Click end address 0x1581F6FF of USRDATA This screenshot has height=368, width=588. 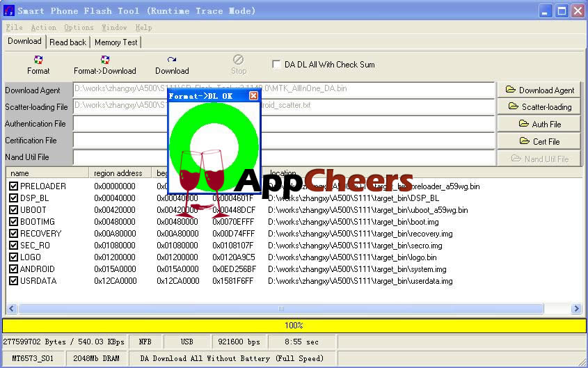(232, 280)
